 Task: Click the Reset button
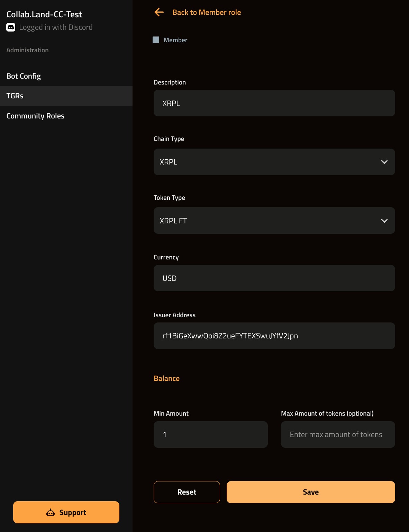[187, 492]
